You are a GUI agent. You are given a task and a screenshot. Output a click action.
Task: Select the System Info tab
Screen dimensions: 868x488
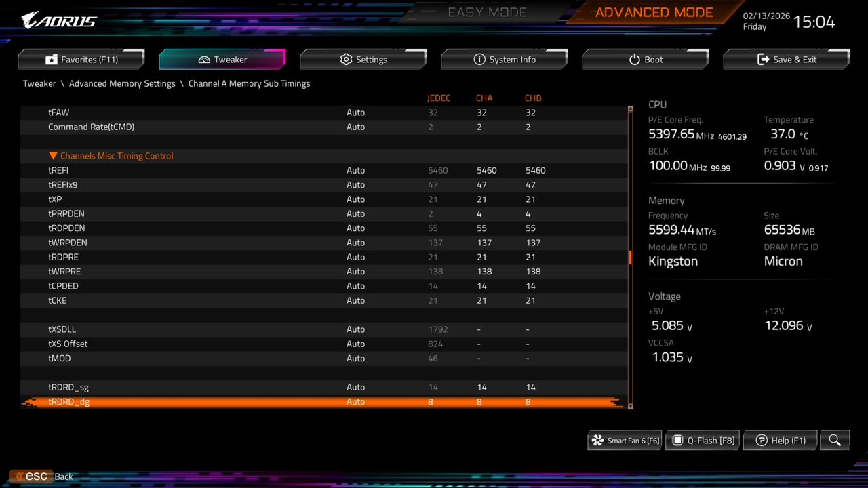click(505, 60)
